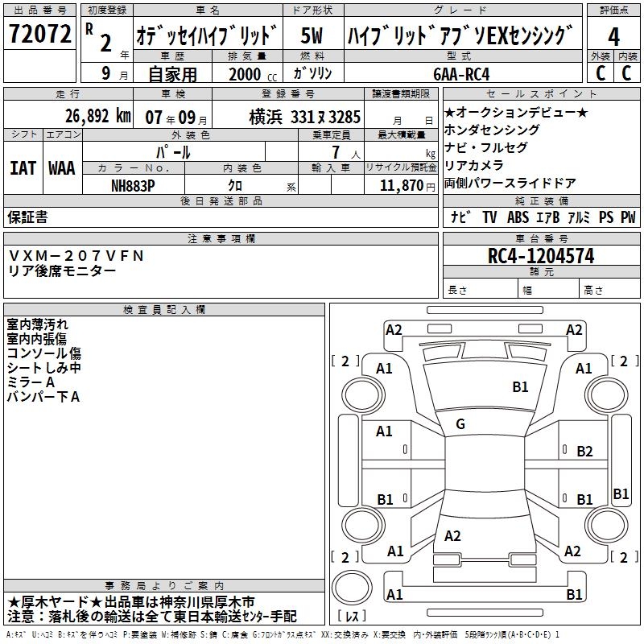This screenshot has height=644, width=644.
Task: Select the "注意事項欄" section header
Action: pos(221,238)
